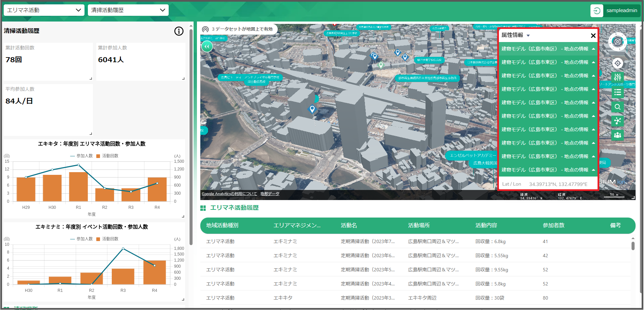
Task: Collapse the side panel with the double-chevron button
Action: tap(207, 47)
